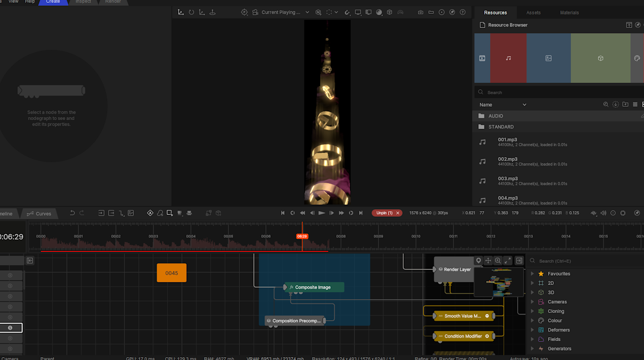This screenshot has width=644, height=360.
Task: Select the rotate tool in viewport toolbar
Action: tap(191, 12)
